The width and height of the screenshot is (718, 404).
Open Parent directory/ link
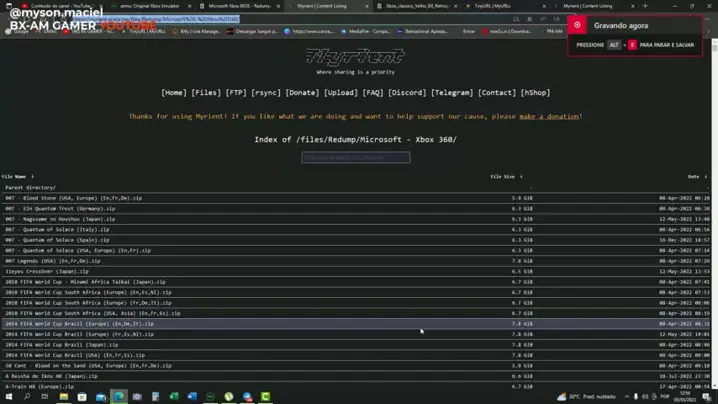tap(30, 187)
